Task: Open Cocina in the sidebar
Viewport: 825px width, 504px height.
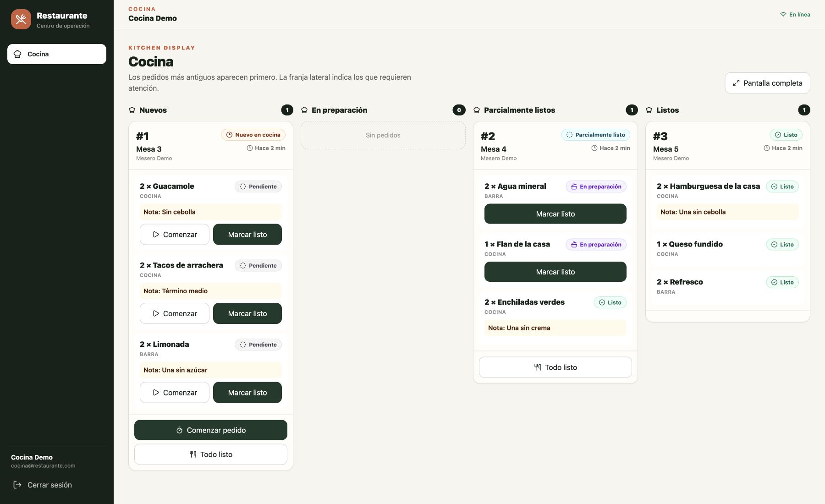Action: click(57, 54)
